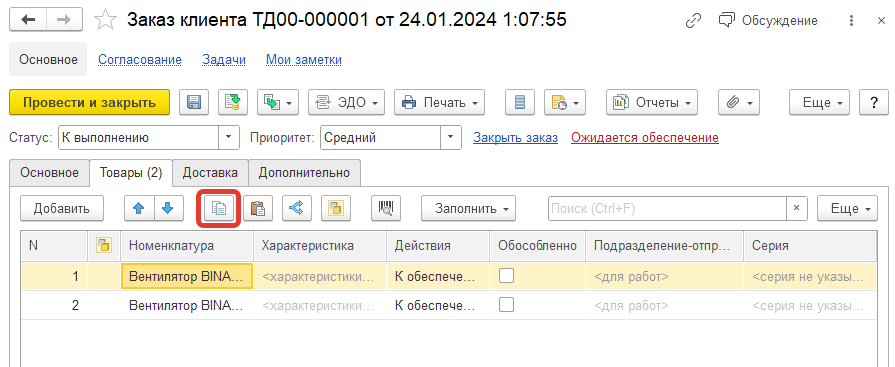
Task: Click the Серия column header
Action: point(811,246)
